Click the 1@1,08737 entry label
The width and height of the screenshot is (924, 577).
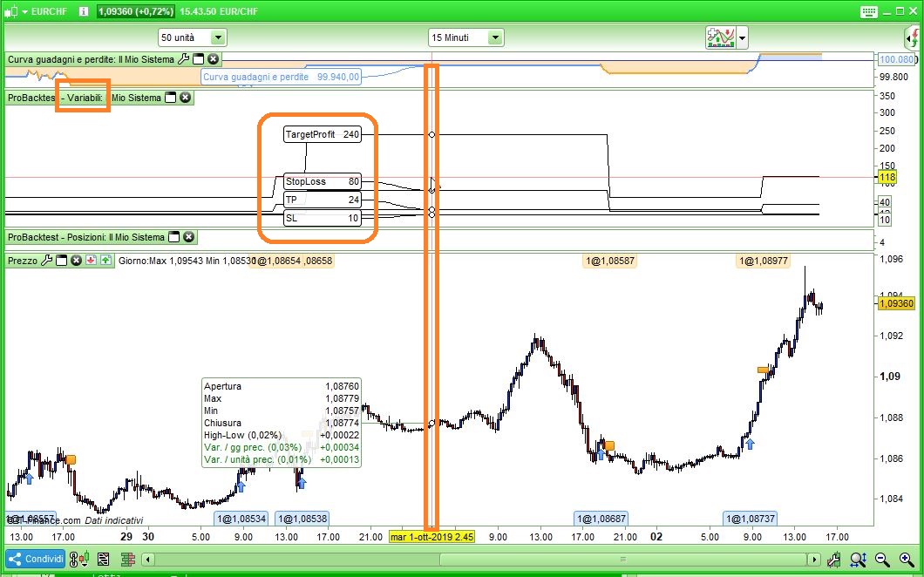point(751,519)
